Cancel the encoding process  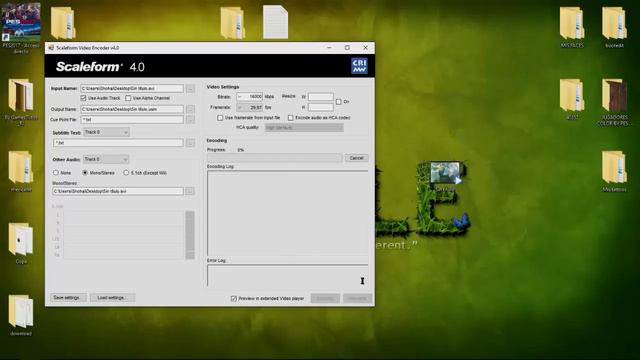coord(356,158)
